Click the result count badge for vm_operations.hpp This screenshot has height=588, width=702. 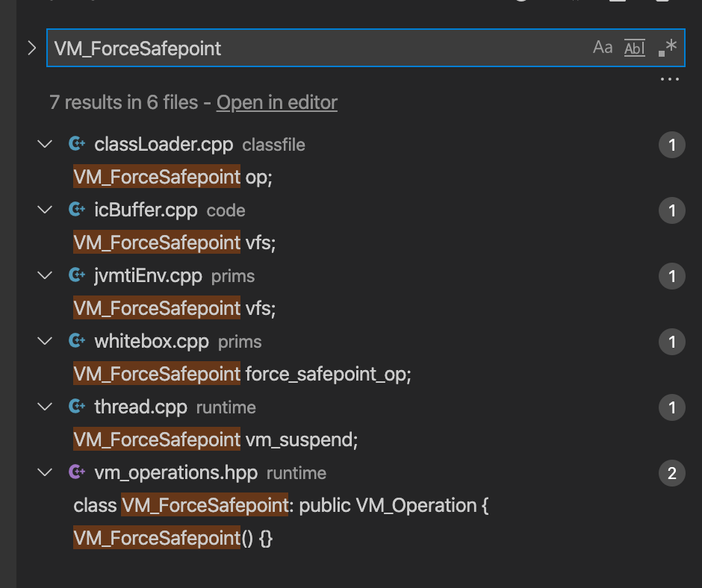[x=671, y=473]
